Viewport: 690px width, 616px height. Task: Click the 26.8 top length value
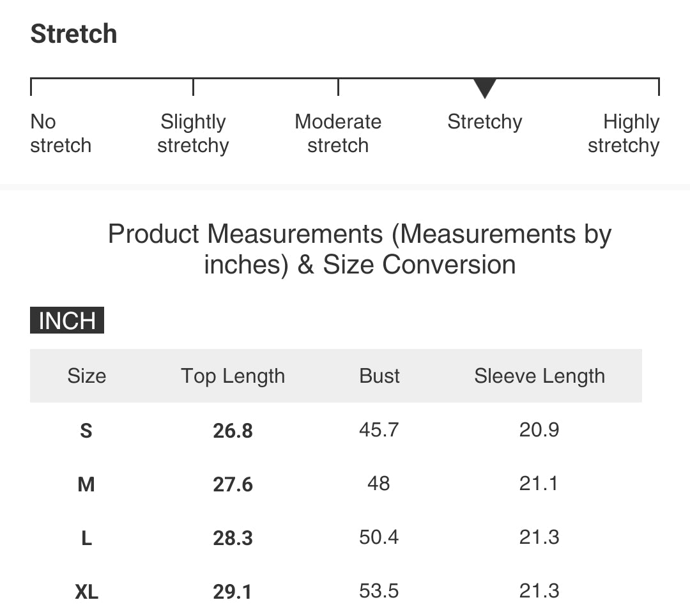233,431
